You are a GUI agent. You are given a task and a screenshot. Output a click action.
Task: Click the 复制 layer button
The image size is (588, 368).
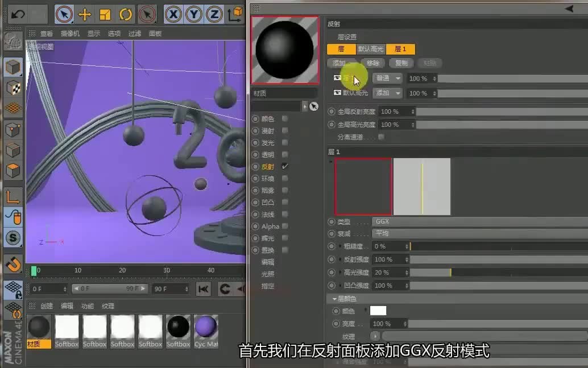pyautogui.click(x=401, y=63)
